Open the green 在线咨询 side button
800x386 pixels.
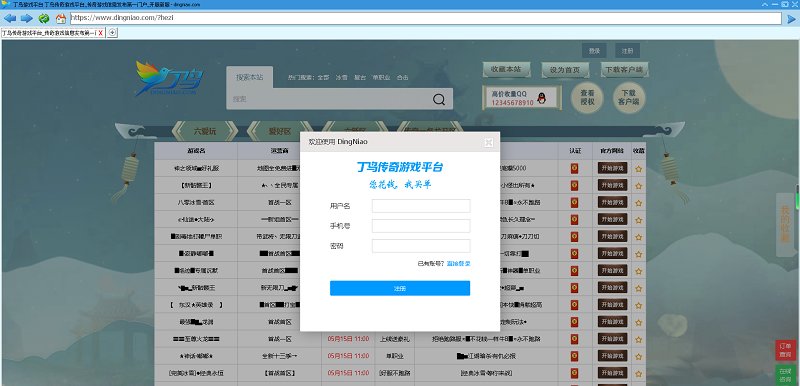[x=785, y=375]
